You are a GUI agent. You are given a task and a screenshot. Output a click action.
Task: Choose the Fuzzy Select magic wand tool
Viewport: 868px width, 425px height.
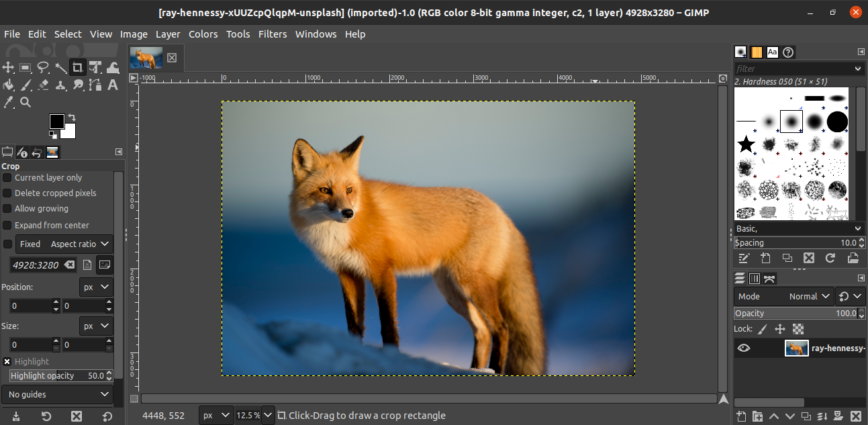click(60, 67)
